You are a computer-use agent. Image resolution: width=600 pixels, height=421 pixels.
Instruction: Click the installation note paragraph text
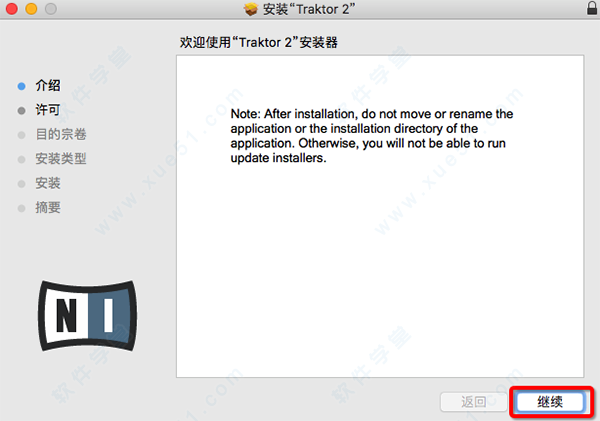[x=372, y=135]
